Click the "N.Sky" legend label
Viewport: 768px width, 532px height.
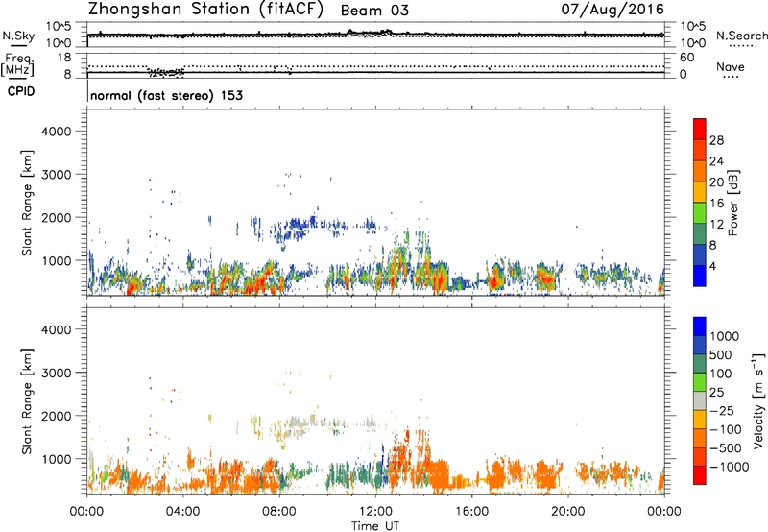pyautogui.click(x=18, y=36)
